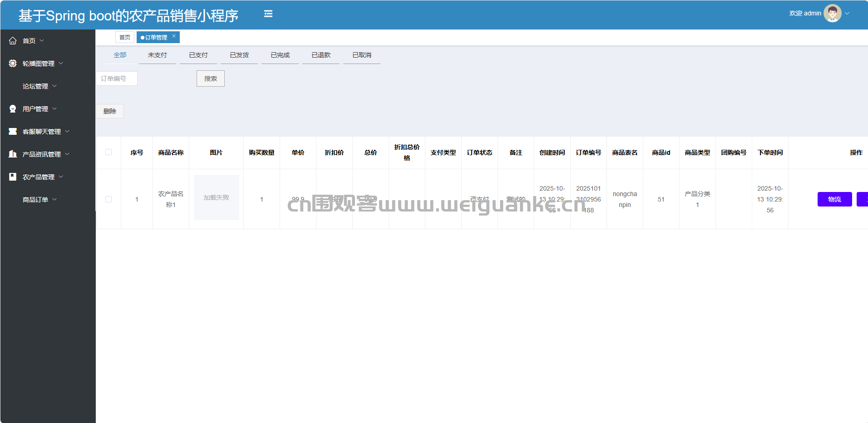Toggle the sidebar collapse hamburger icon
Screen dimensions: 868x423
pos(268,14)
